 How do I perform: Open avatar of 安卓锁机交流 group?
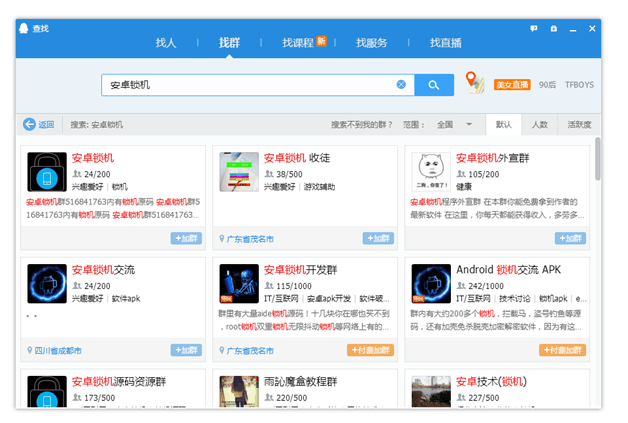(47, 284)
